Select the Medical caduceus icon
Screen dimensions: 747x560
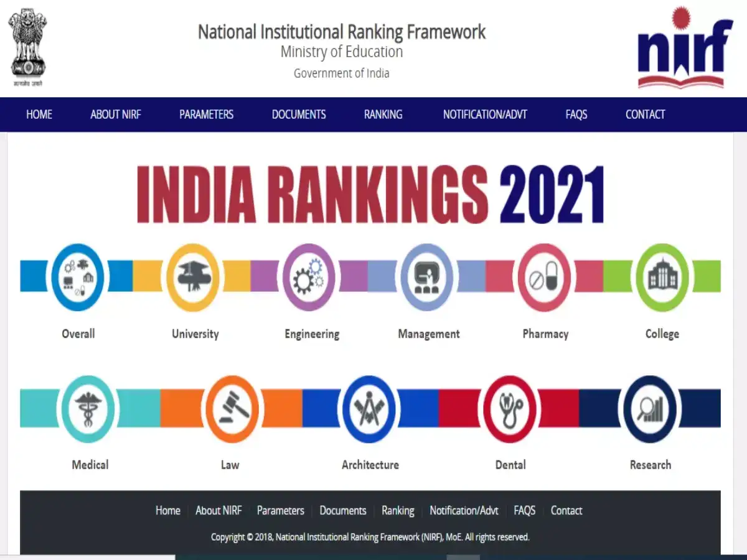(x=89, y=408)
